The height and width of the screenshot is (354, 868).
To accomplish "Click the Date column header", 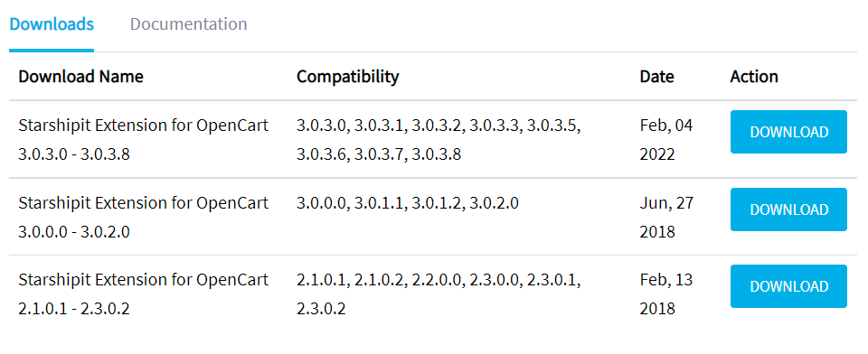I will (x=657, y=77).
